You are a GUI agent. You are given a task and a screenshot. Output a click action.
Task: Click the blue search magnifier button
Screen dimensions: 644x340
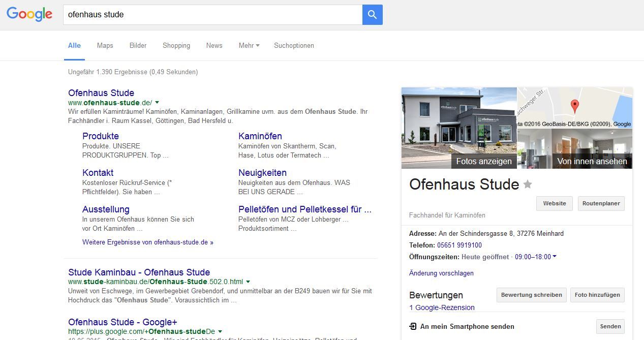tap(372, 15)
